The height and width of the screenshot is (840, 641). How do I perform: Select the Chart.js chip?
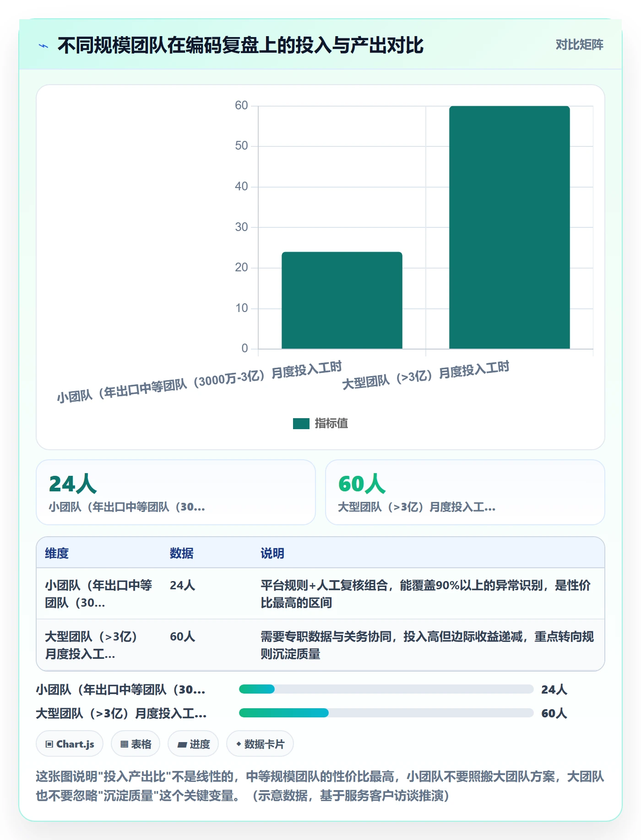[70, 744]
